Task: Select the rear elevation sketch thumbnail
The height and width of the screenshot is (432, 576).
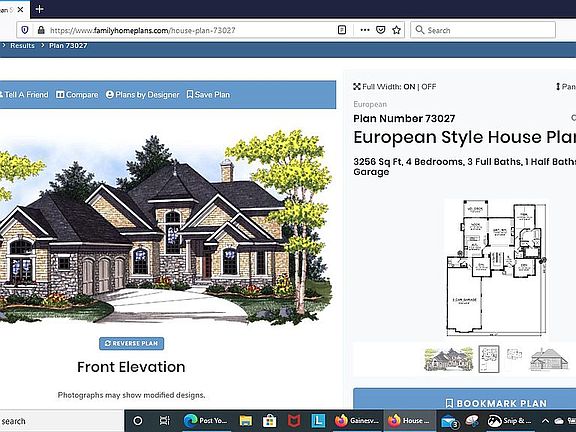Action: (x=549, y=359)
